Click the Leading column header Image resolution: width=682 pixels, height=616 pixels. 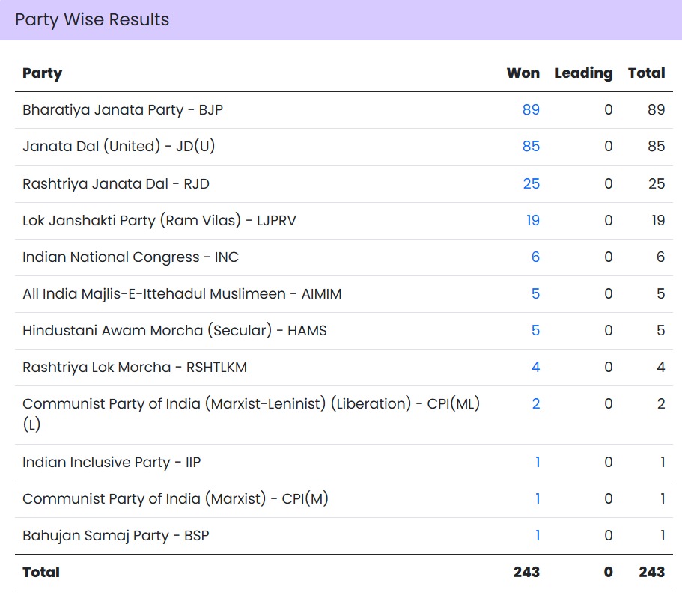583,73
